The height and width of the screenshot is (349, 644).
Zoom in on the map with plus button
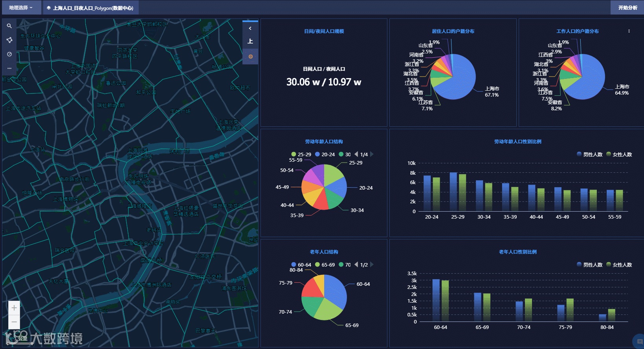(14, 308)
